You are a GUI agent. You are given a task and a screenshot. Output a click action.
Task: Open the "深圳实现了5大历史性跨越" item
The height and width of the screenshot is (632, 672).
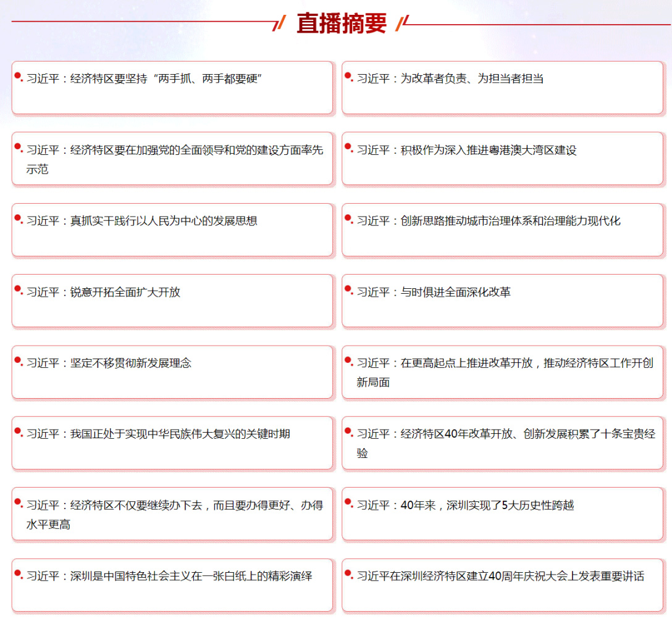(465, 505)
